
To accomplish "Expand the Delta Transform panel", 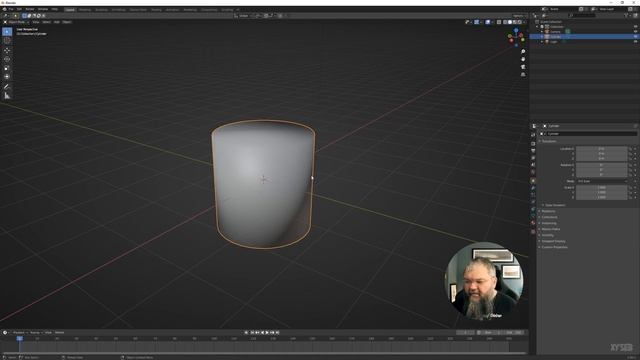I will (x=555, y=205).
